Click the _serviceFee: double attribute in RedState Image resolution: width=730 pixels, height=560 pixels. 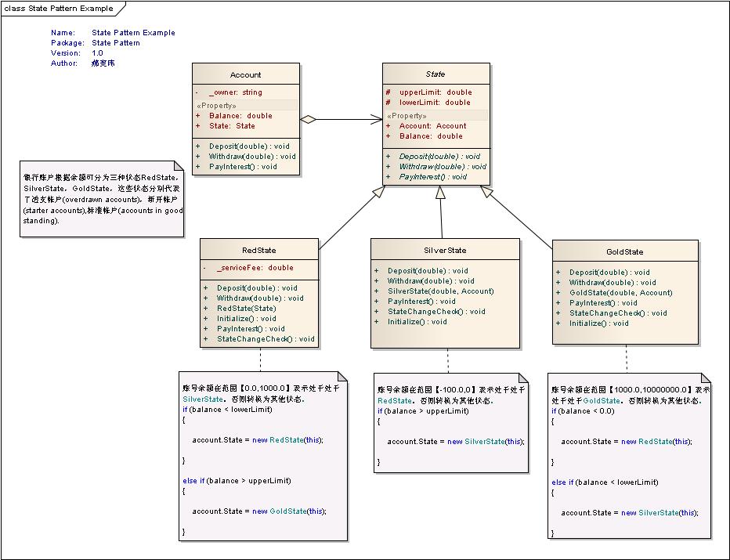coord(255,268)
